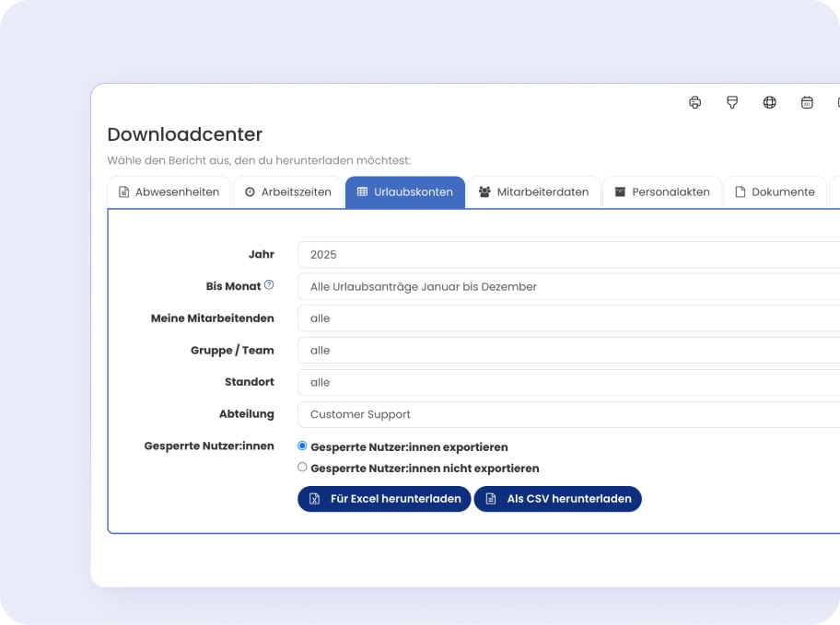Click the 'Jahr' field label

[262, 254]
